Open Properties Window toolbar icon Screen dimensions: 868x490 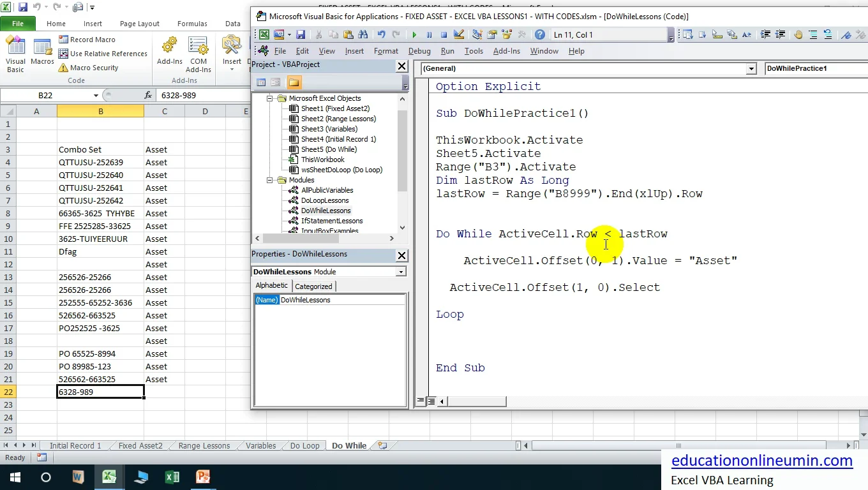point(491,34)
